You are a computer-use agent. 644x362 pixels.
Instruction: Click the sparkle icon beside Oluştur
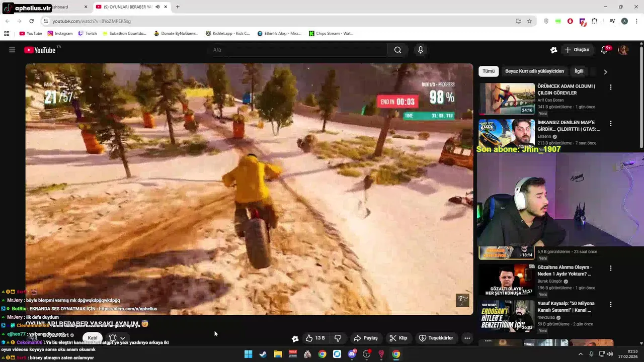click(x=553, y=50)
